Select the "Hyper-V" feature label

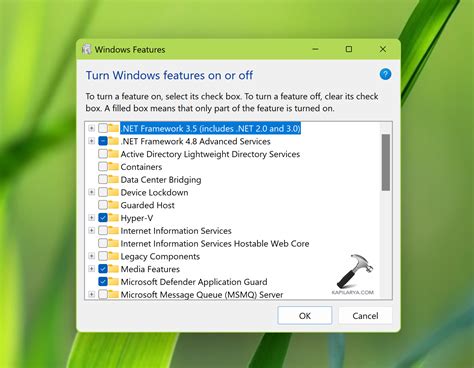[x=137, y=218]
